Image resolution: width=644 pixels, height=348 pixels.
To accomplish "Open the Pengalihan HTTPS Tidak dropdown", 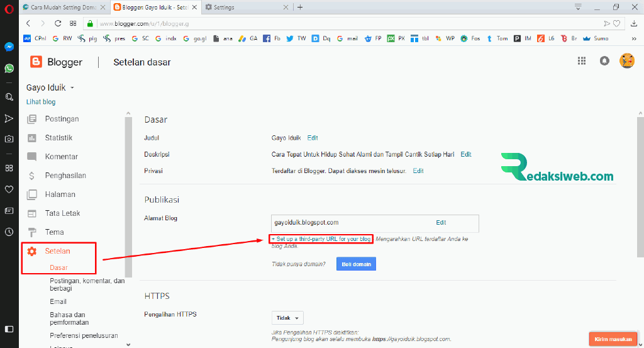I will click(287, 318).
